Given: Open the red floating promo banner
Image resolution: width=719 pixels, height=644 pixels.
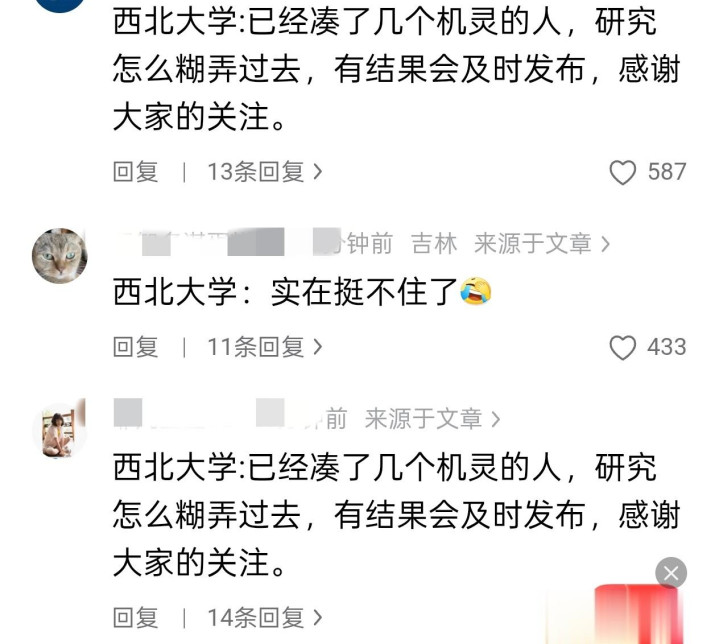Looking at the screenshot, I should pyautogui.click(x=637, y=615).
